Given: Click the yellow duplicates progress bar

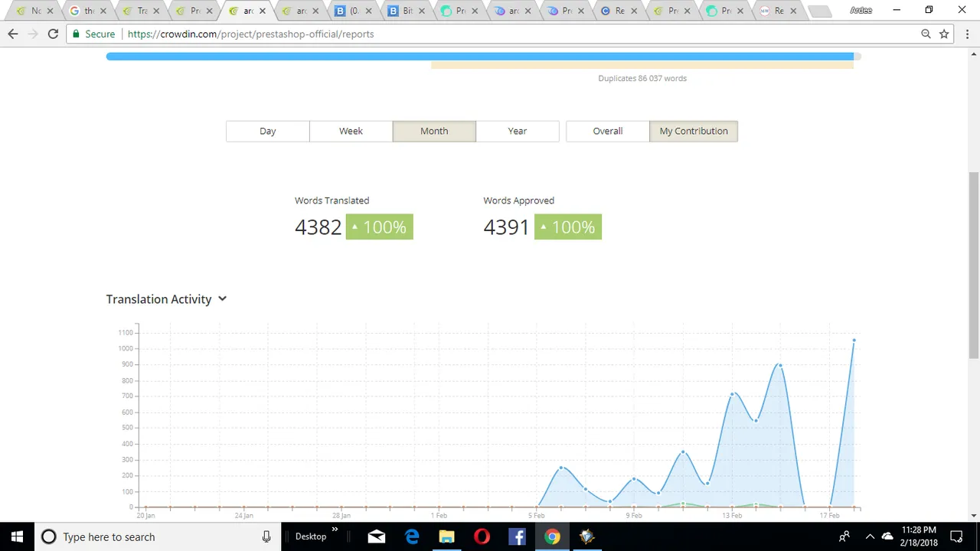Looking at the screenshot, I should [642, 65].
